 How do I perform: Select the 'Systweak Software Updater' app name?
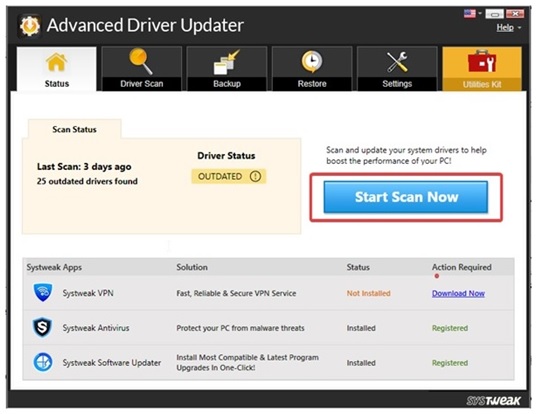(x=112, y=363)
